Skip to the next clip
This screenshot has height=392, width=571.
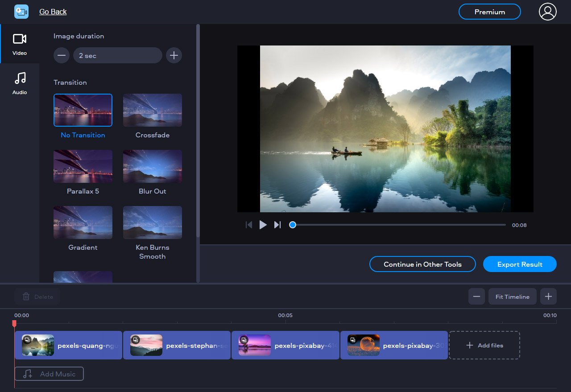click(x=277, y=225)
